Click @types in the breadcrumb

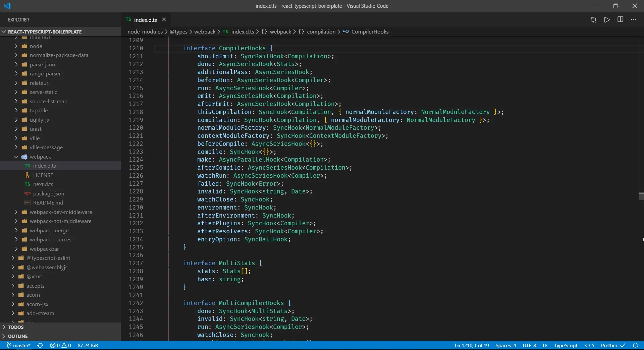178,32
